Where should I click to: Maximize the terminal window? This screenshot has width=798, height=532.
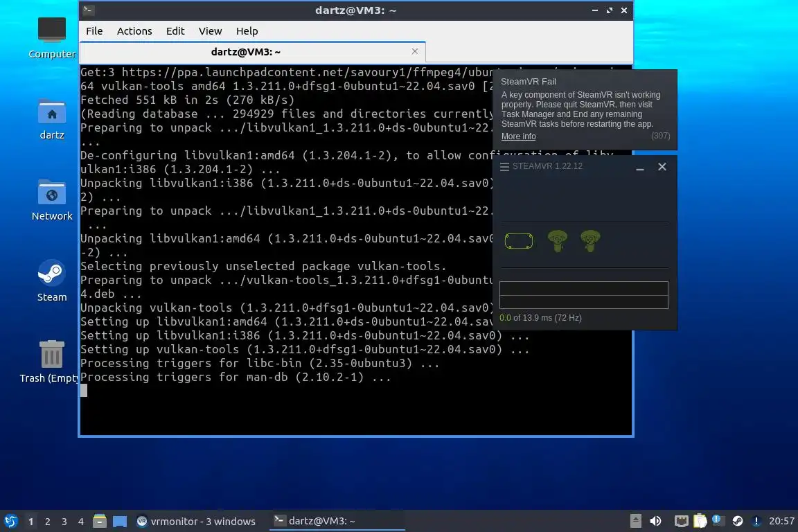[x=609, y=10]
